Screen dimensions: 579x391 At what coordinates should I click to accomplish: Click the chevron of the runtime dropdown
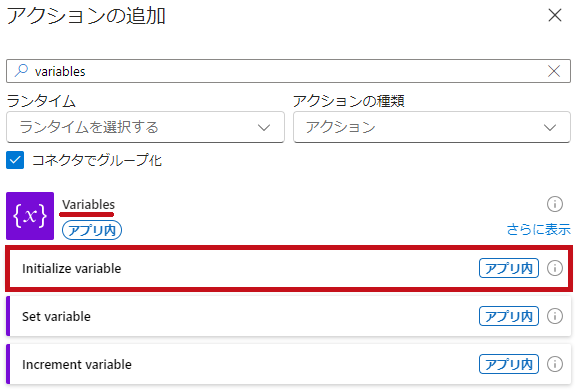pyautogui.click(x=264, y=127)
